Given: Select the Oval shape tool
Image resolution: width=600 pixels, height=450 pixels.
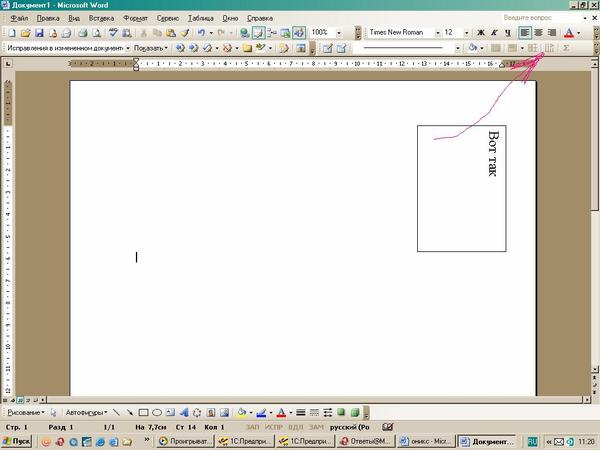Looking at the screenshot, I should [x=157, y=412].
